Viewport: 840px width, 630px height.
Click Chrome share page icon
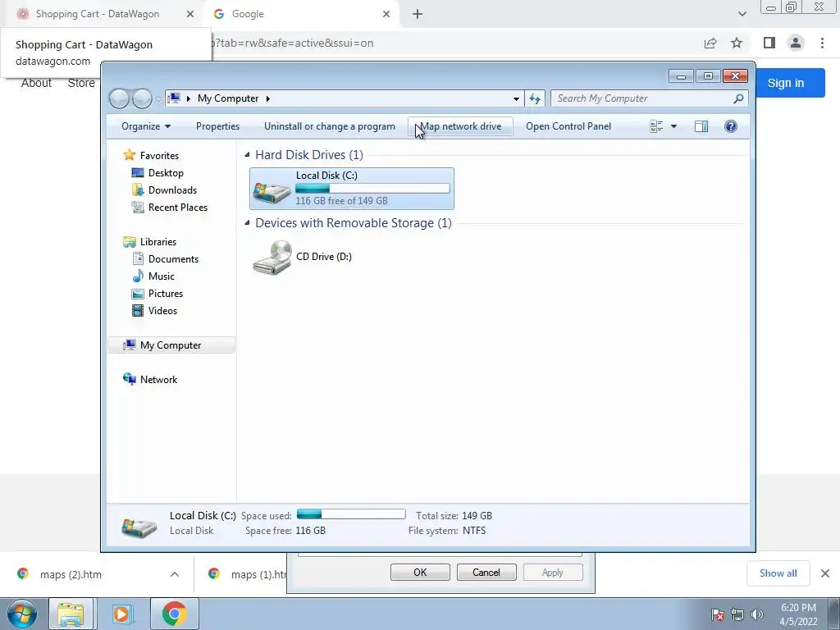pos(710,43)
